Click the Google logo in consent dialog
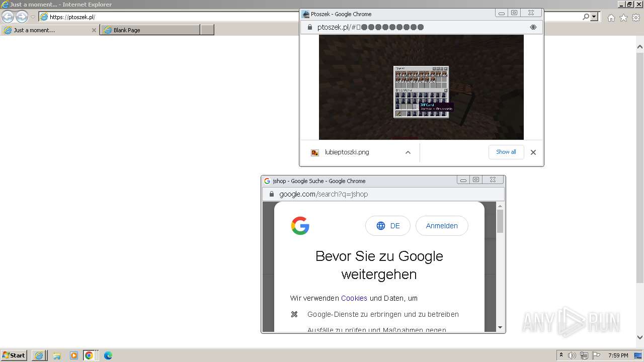644x362 pixels. tap(300, 226)
